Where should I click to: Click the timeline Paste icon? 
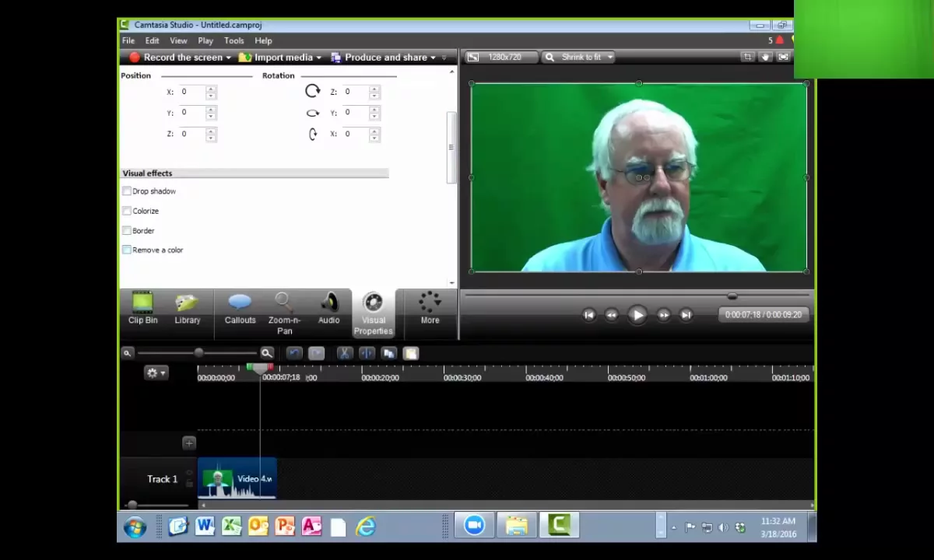pos(411,354)
